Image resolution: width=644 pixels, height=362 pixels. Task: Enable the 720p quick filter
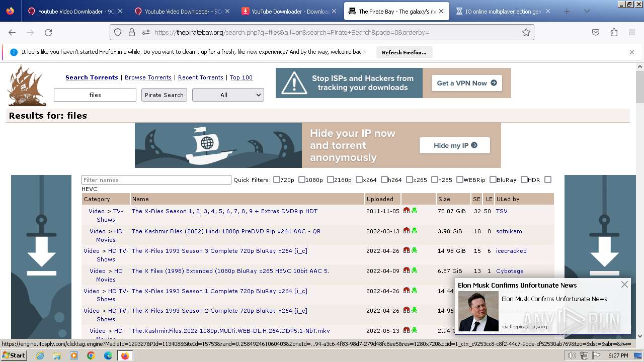pos(277,179)
